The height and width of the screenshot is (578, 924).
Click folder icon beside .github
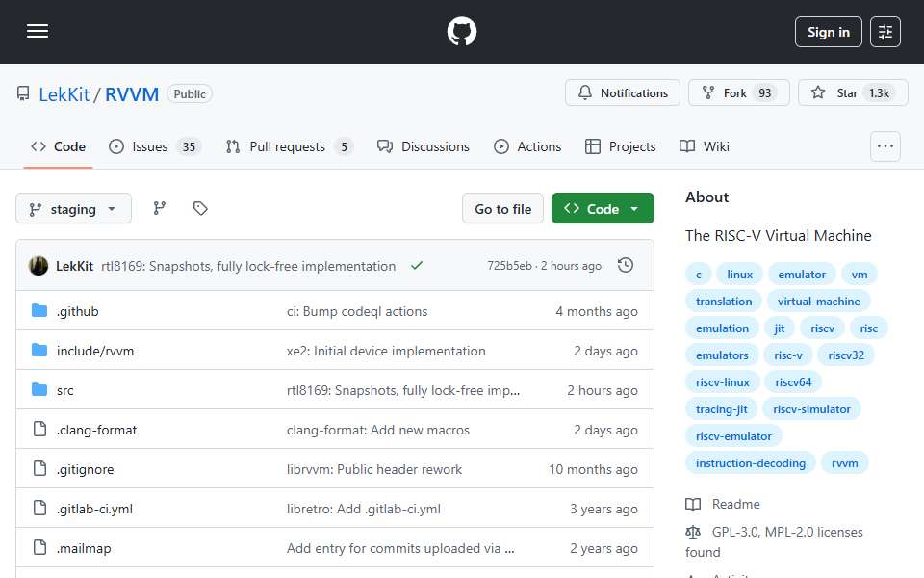[39, 311]
